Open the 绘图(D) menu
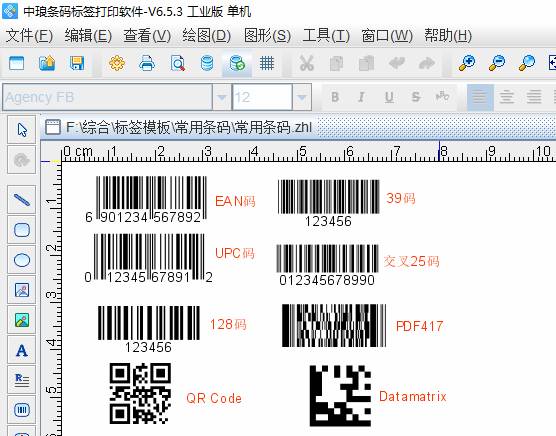This screenshot has width=556, height=436. click(207, 35)
